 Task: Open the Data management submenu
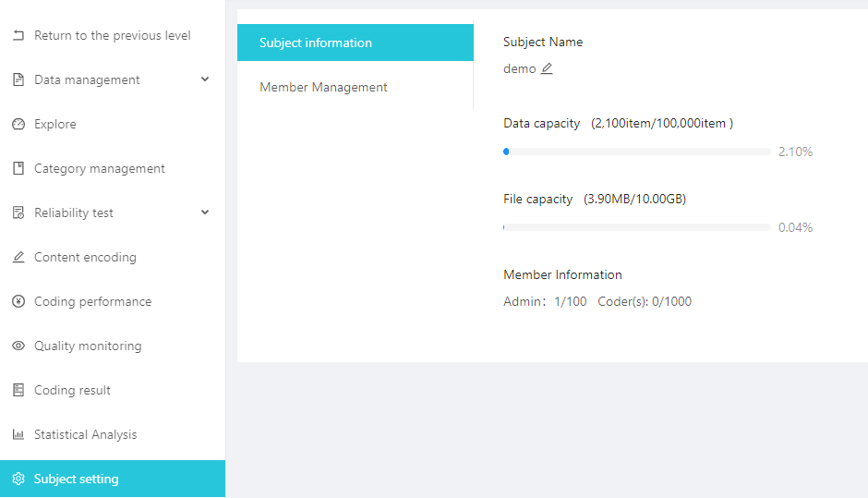click(x=87, y=79)
